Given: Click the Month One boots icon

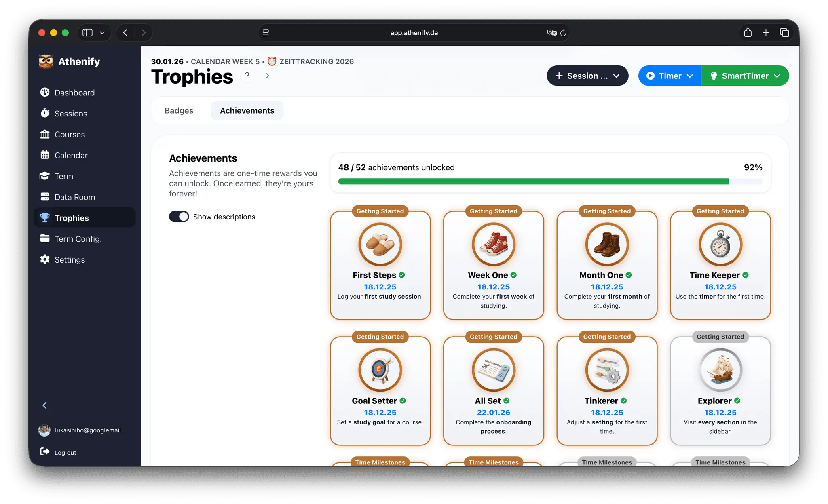Looking at the screenshot, I should (x=607, y=245).
